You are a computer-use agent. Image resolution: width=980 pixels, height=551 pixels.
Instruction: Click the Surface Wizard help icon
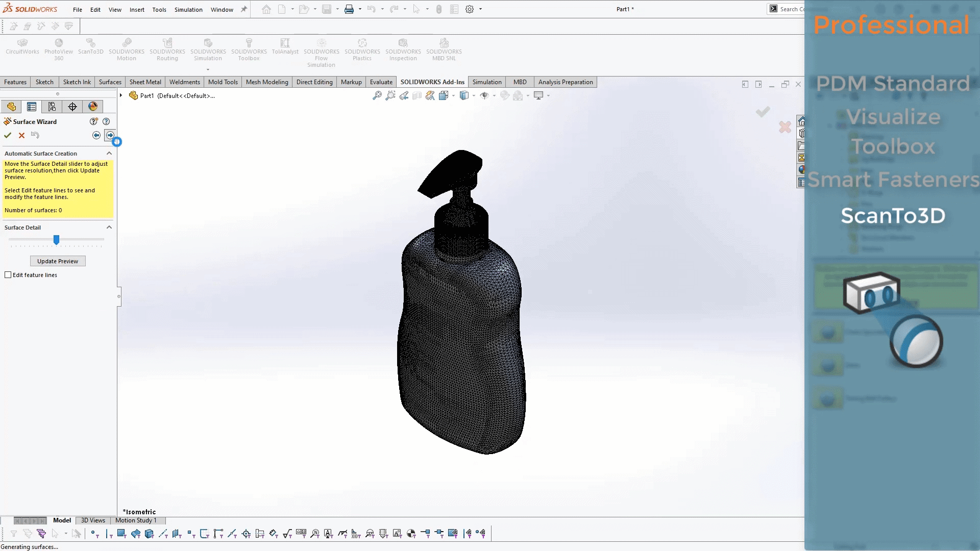[106, 121]
